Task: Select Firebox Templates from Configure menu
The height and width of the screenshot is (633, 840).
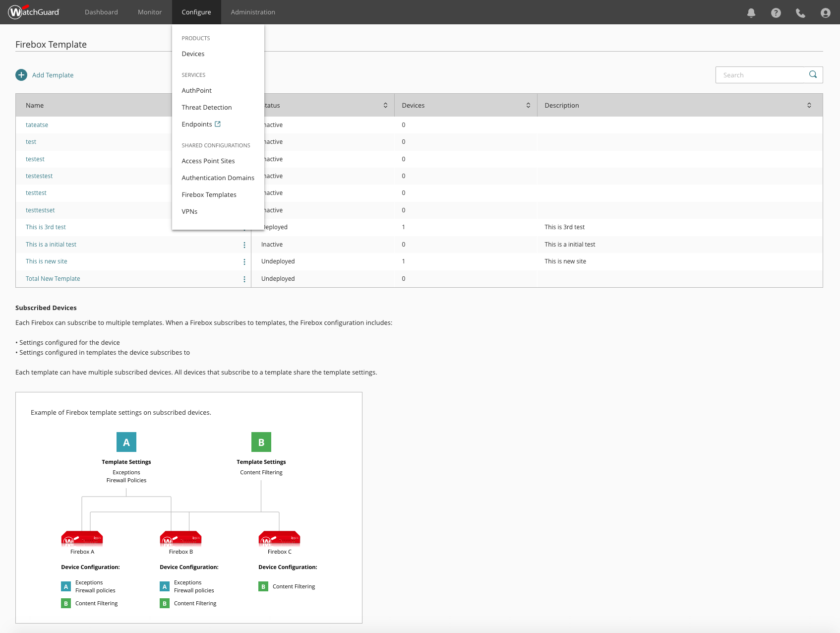Action: (209, 194)
